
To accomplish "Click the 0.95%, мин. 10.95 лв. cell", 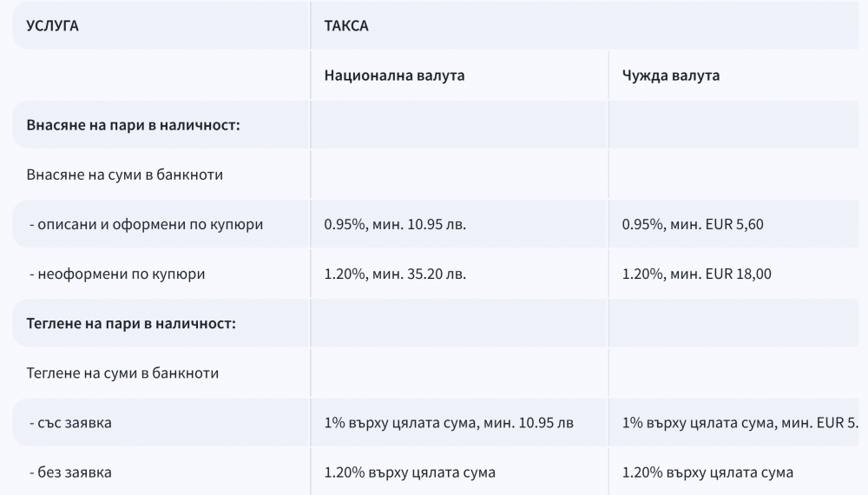I will (395, 224).
